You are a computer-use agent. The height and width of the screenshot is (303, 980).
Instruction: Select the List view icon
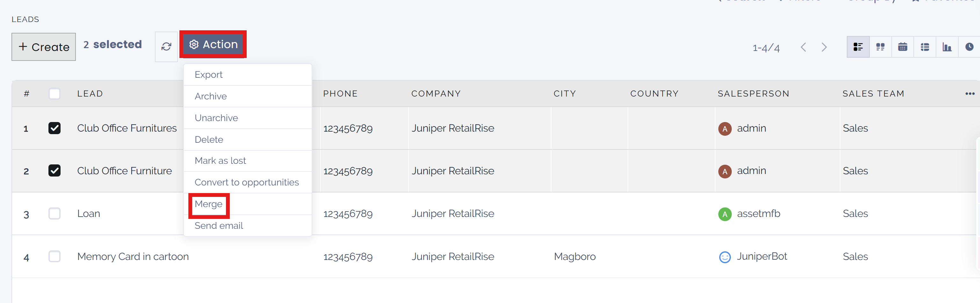(x=858, y=47)
